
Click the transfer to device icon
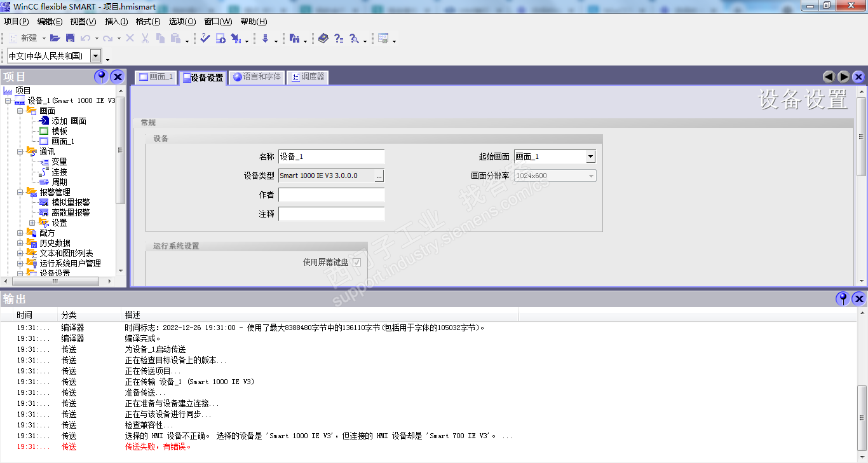(x=236, y=38)
